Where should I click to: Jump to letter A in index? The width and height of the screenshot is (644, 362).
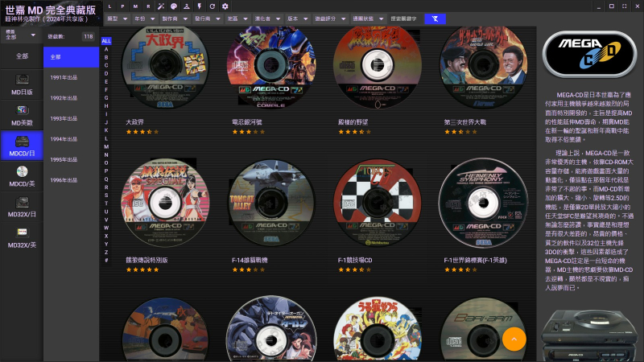[106, 49]
